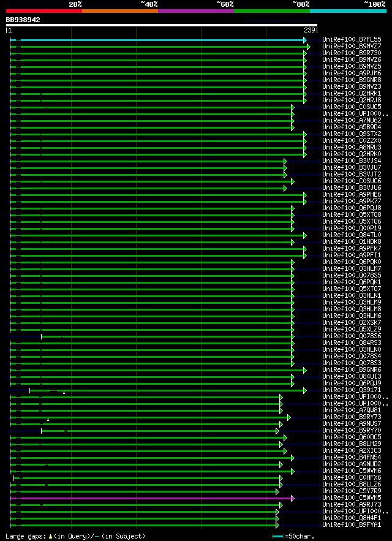Select the UniRef100_Q9STX2 label
The image size is (392, 541).
[x=352, y=134]
